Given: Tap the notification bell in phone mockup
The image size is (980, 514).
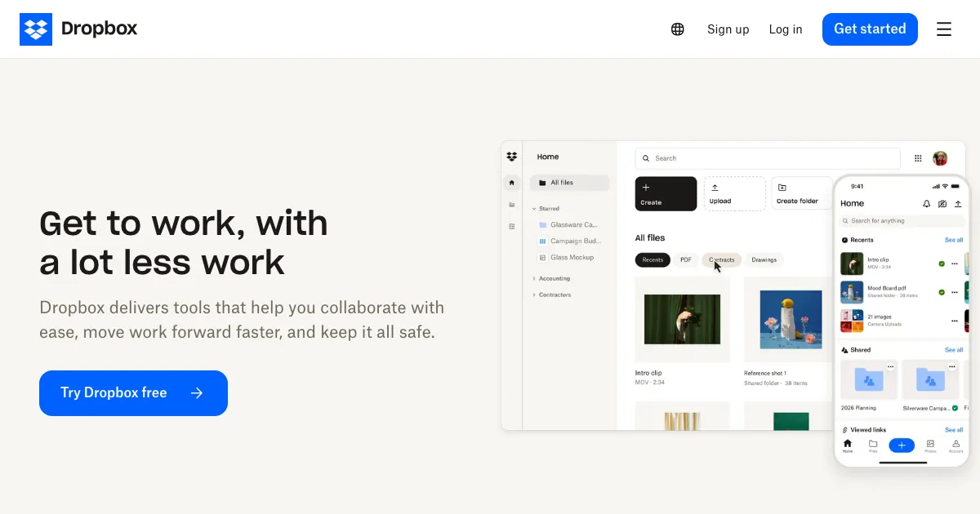Looking at the screenshot, I should tap(926, 204).
